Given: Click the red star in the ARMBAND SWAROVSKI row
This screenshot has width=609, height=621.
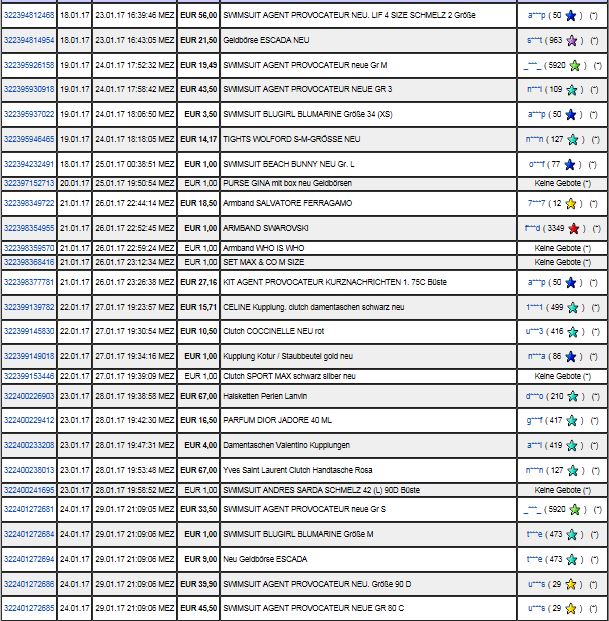Looking at the screenshot, I should click(574, 229).
